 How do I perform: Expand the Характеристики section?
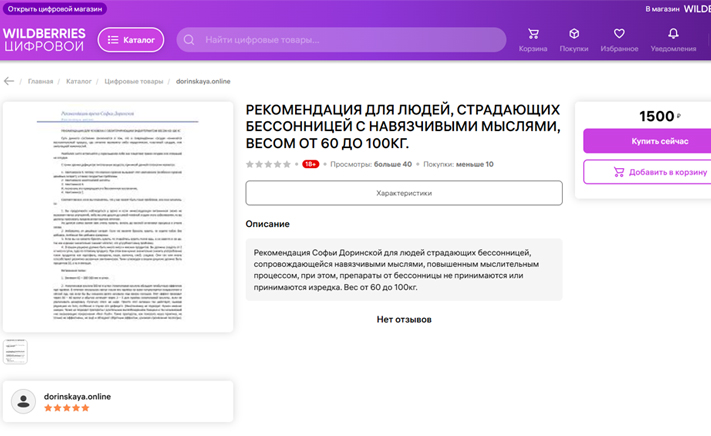[x=403, y=193]
